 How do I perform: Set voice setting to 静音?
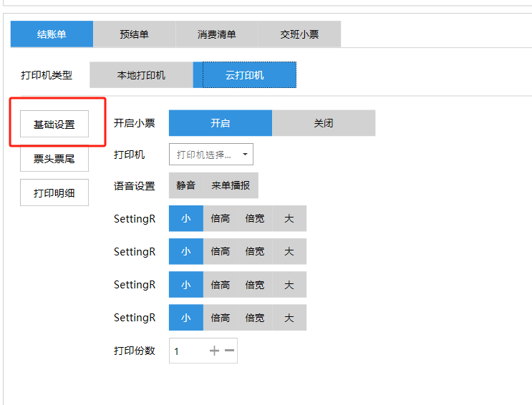click(185, 185)
